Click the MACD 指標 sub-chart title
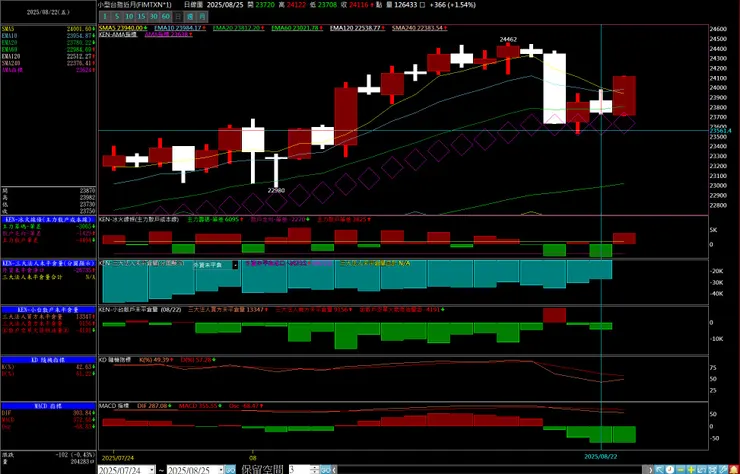This screenshot has width=740, height=474. point(114,406)
